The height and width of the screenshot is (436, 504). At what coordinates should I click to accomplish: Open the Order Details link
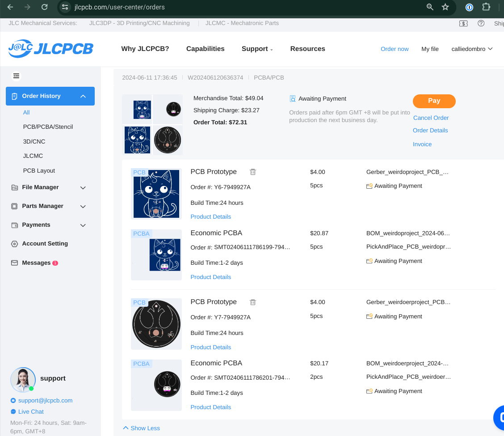pos(430,130)
